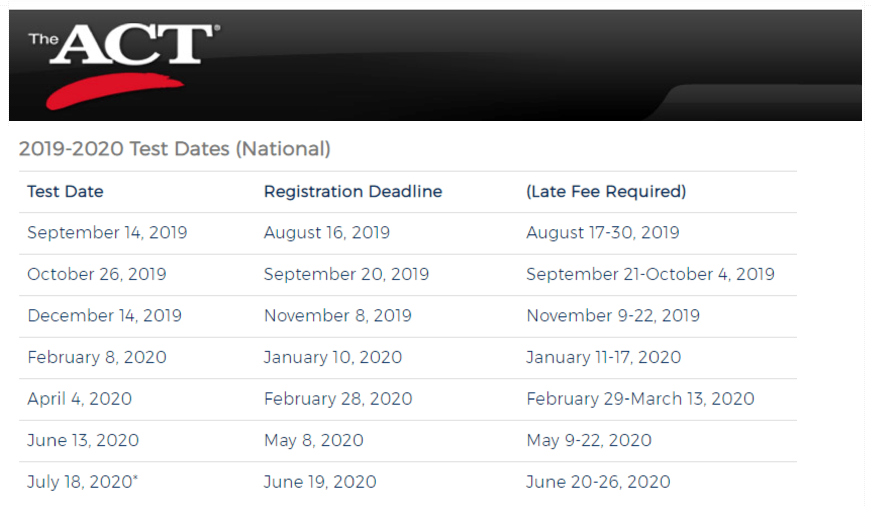Image resolution: width=871 pixels, height=506 pixels.
Task: Click the February 29-March 13, 2020 late period
Action: click(640, 399)
